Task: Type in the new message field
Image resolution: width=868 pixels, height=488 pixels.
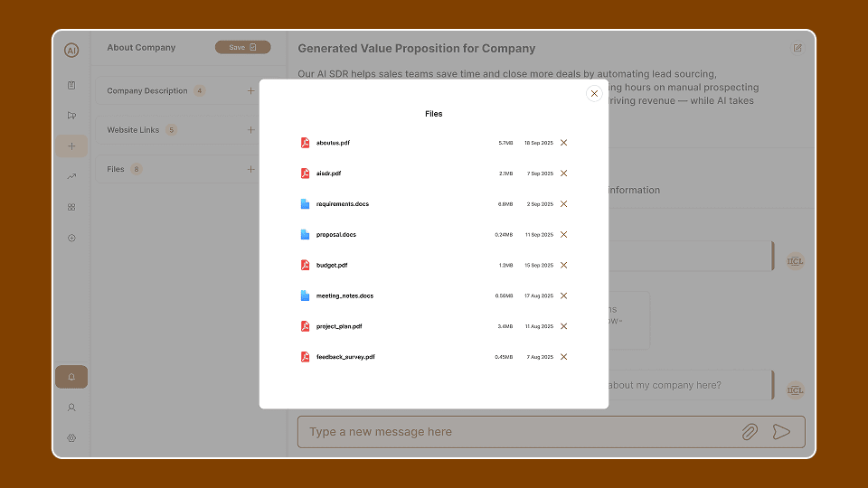Action: click(x=515, y=432)
